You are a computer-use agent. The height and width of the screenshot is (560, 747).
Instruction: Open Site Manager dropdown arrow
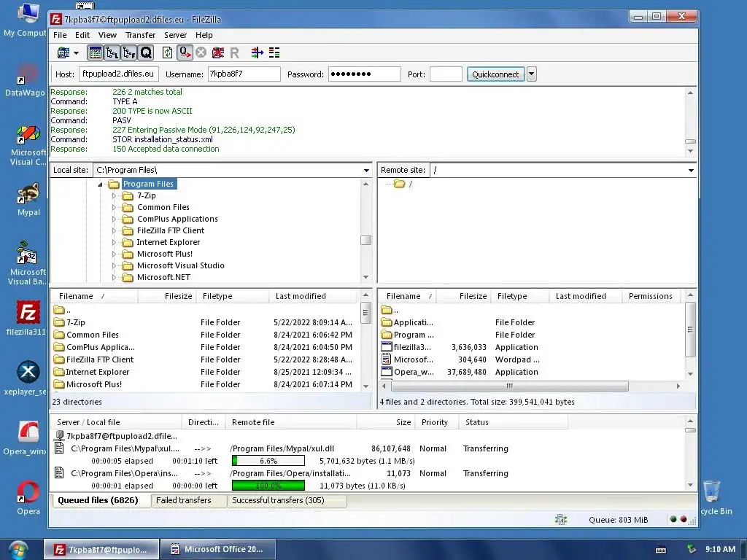tap(76, 52)
